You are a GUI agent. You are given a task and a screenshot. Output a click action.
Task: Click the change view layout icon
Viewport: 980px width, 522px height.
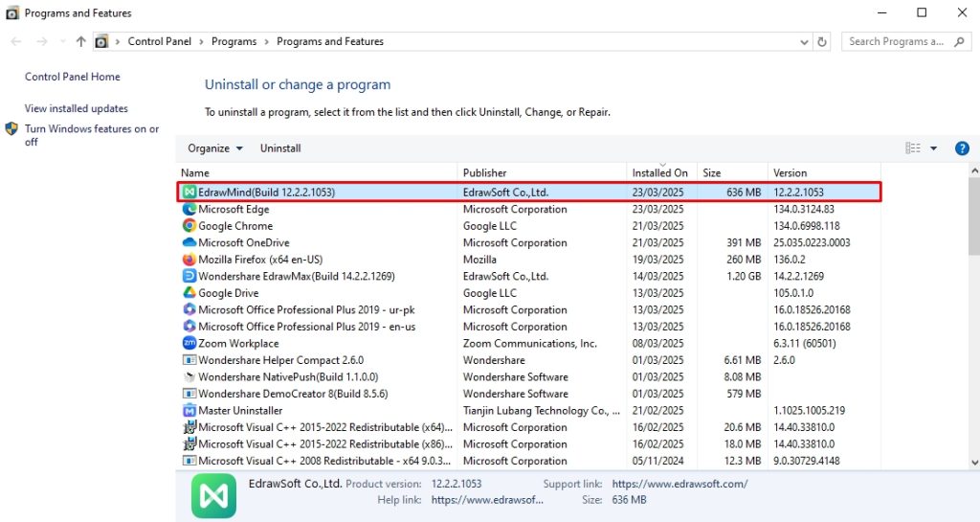click(913, 148)
